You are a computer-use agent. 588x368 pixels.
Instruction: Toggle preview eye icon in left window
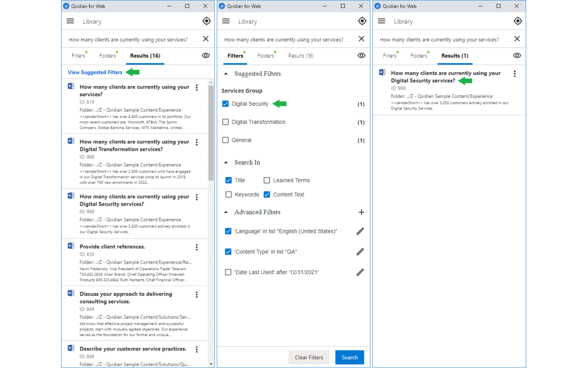tap(206, 56)
